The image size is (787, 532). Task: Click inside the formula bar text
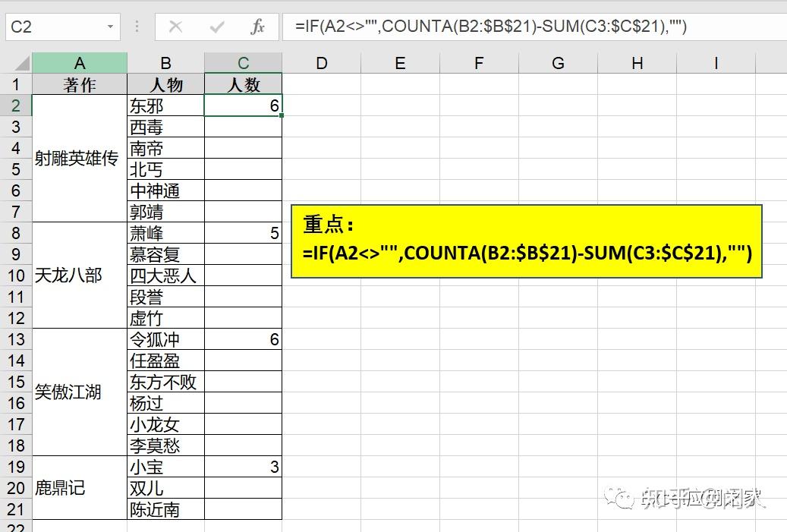pyautogui.click(x=491, y=26)
